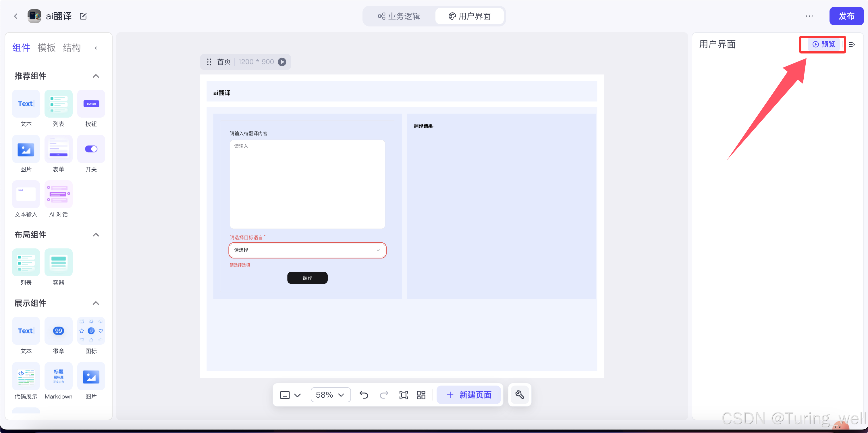Viewport: 868px width, 433px height.
Task: Open the wrench debug tool
Action: 519,394
